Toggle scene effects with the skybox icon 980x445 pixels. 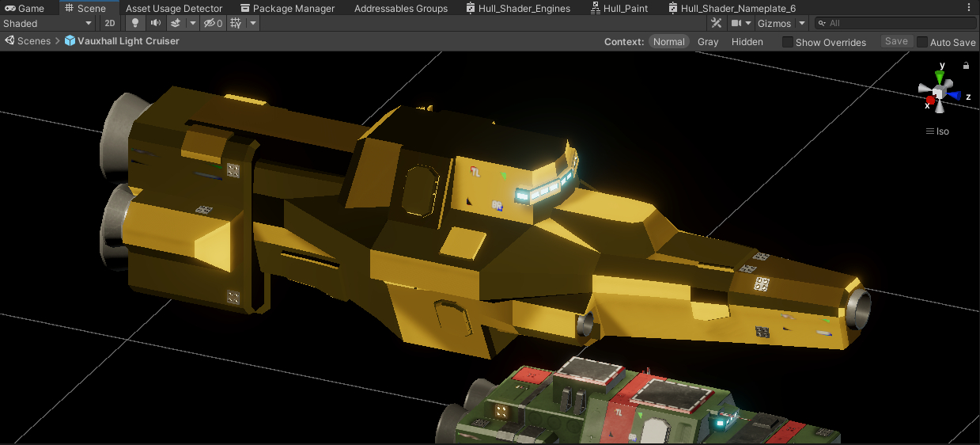point(176,24)
